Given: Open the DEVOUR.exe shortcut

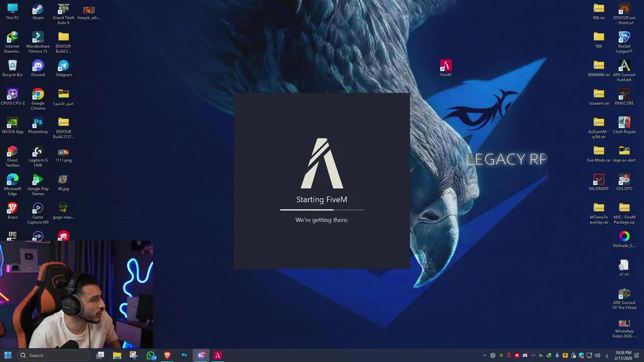Looking at the screenshot, I should [624, 14].
